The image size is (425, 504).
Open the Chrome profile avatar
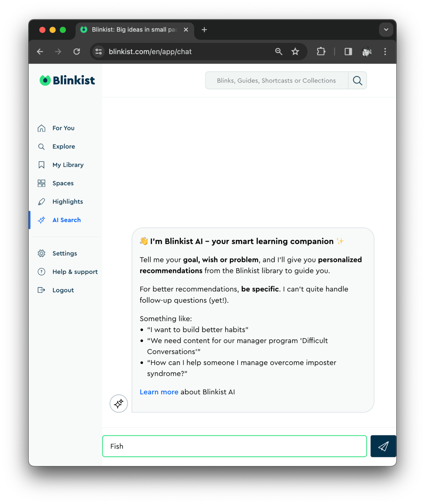pos(367,52)
